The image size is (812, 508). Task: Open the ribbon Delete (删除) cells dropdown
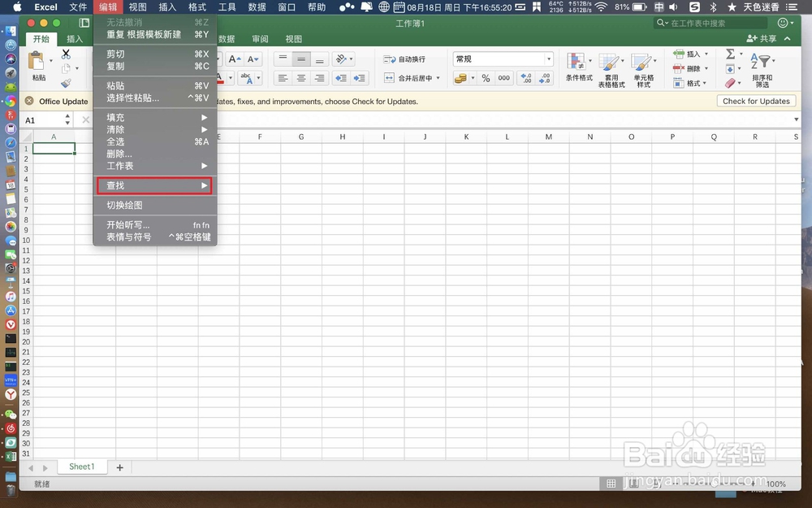coord(706,68)
